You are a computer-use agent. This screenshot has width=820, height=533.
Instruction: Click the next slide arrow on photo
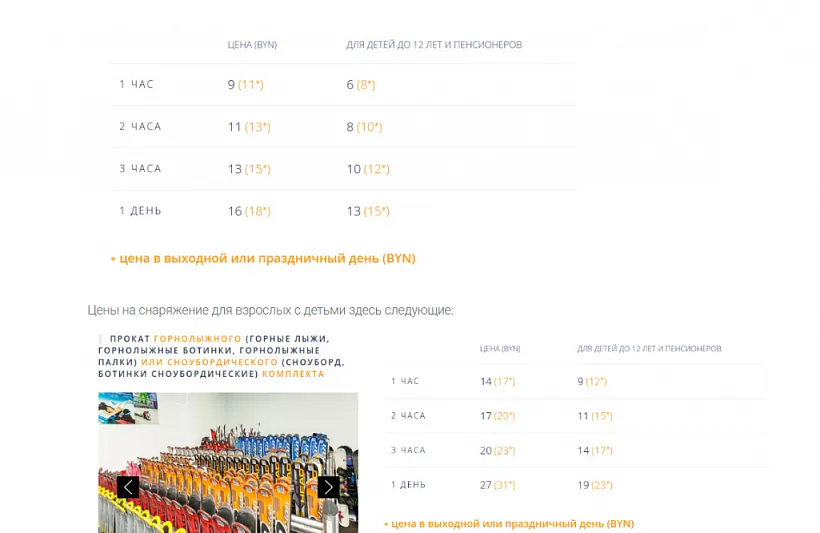(x=328, y=487)
